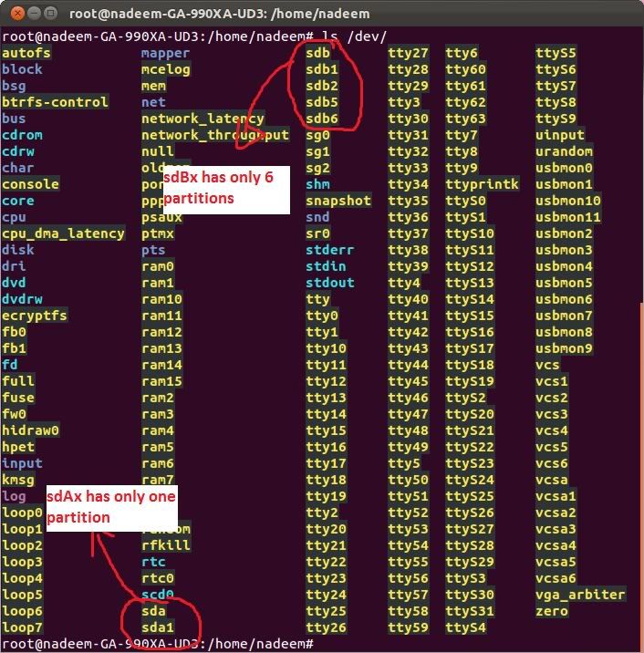The height and width of the screenshot is (653, 644).
Task: Click the 'vga_arbiter' entry
Action: [581, 595]
